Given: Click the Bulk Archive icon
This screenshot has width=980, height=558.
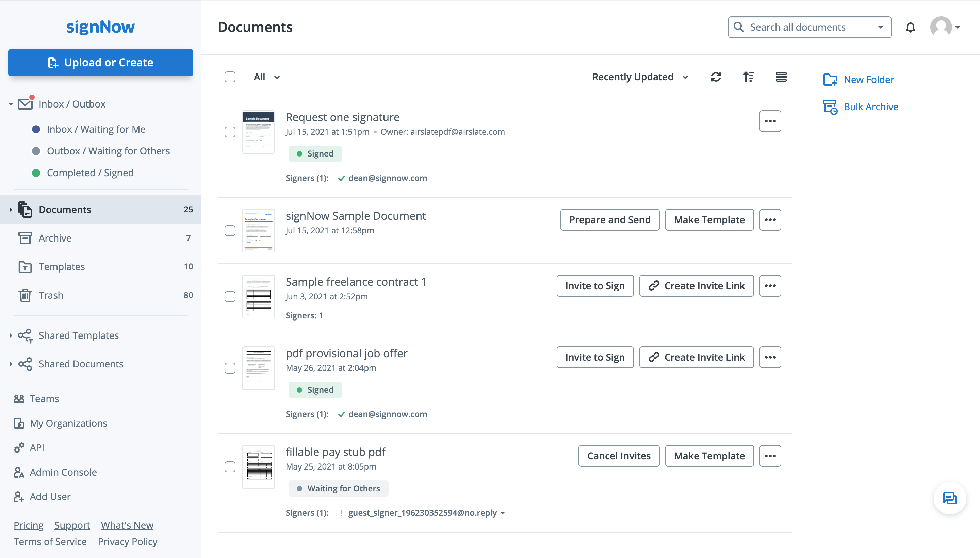Looking at the screenshot, I should pos(830,107).
